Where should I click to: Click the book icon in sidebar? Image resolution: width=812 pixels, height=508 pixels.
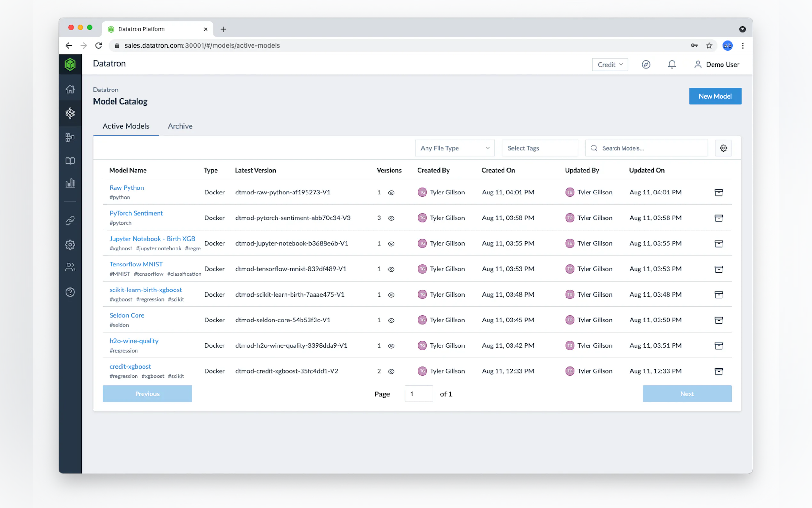pos(70,161)
